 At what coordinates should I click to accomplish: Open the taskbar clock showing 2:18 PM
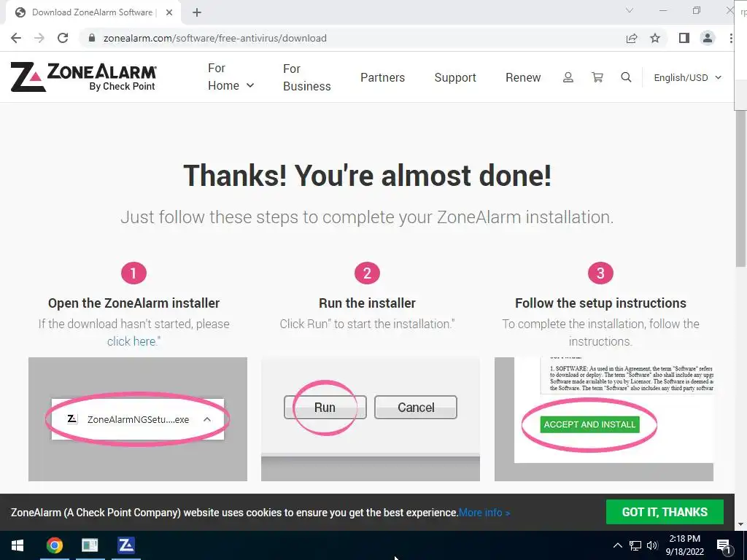point(684,545)
